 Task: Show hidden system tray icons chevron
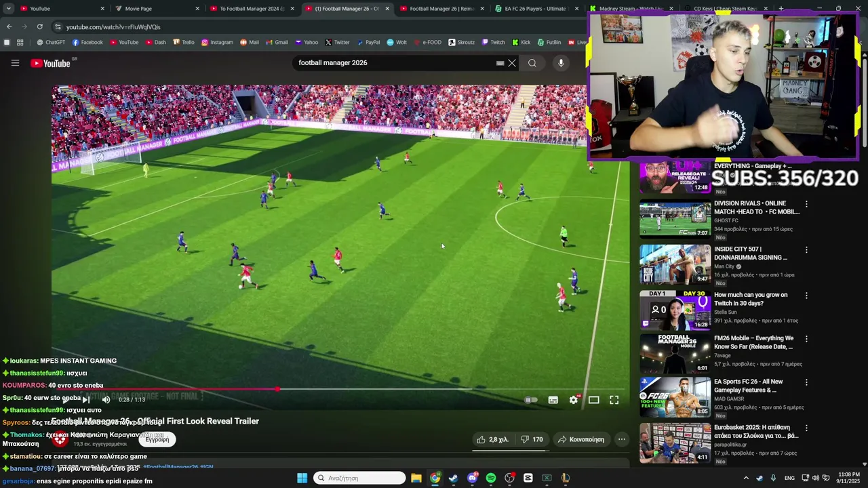click(746, 478)
